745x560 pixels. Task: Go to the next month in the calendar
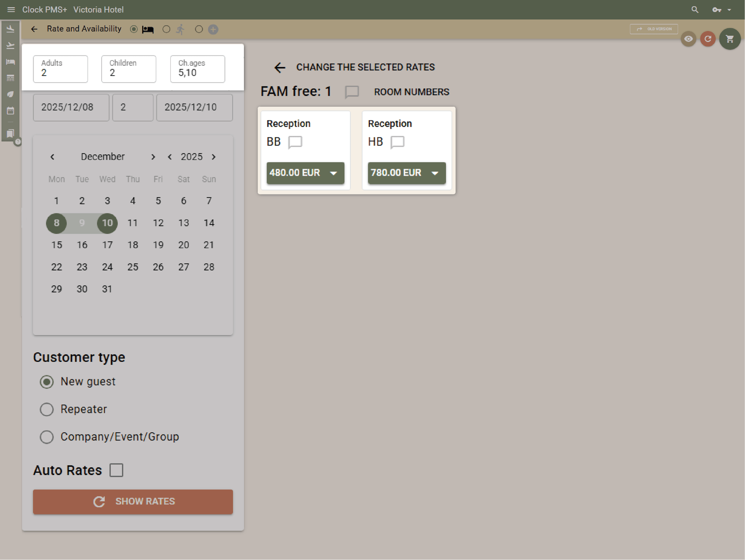pos(153,157)
